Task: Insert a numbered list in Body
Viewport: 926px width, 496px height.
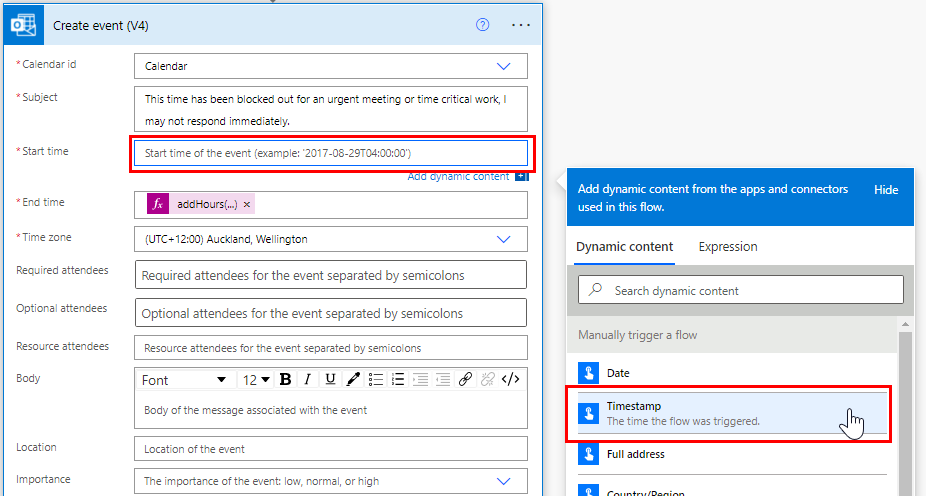Action: (x=398, y=379)
